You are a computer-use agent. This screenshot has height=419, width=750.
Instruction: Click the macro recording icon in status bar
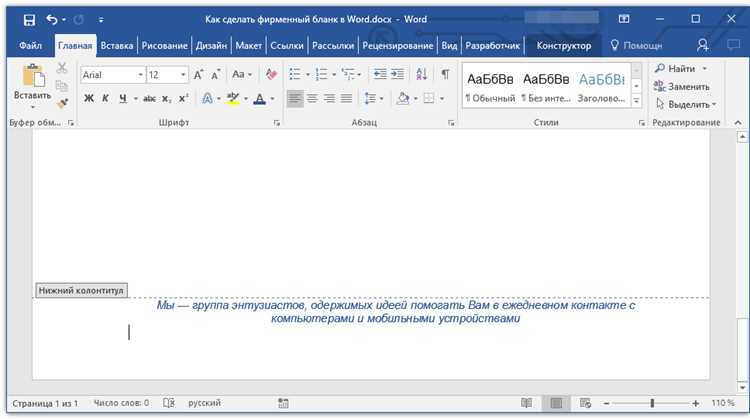283,403
